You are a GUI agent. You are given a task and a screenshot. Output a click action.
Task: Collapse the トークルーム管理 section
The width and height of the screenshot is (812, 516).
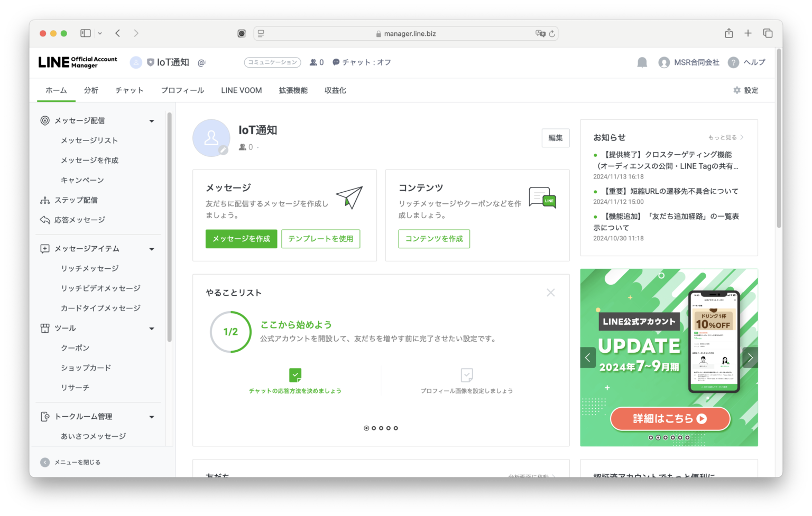pyautogui.click(x=152, y=416)
